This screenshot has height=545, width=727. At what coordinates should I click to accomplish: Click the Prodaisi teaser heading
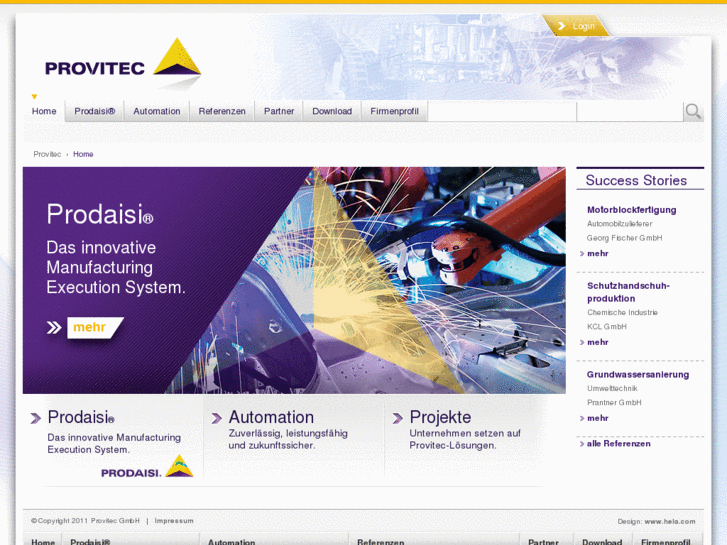click(81, 417)
